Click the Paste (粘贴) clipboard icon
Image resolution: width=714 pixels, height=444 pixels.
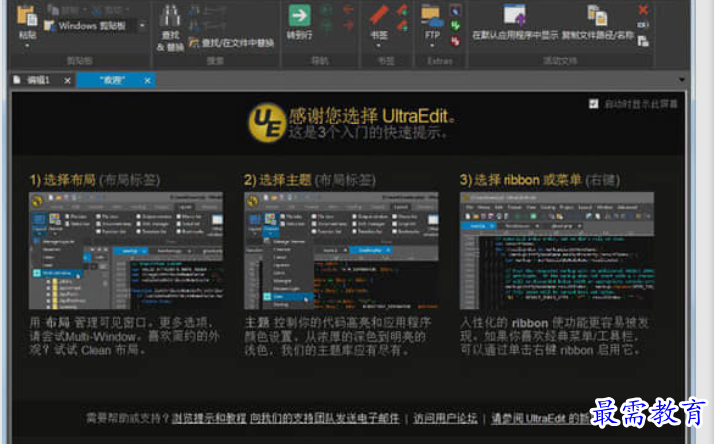click(x=27, y=15)
